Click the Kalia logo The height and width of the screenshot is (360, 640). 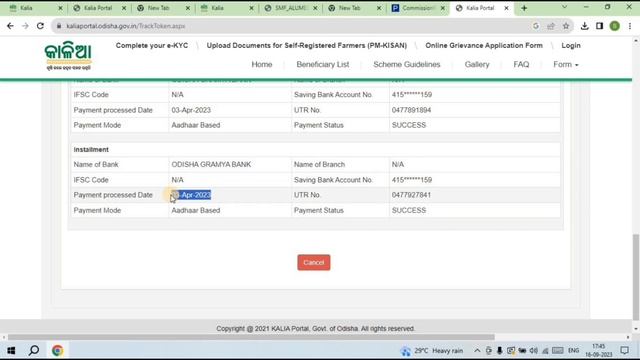(68, 56)
